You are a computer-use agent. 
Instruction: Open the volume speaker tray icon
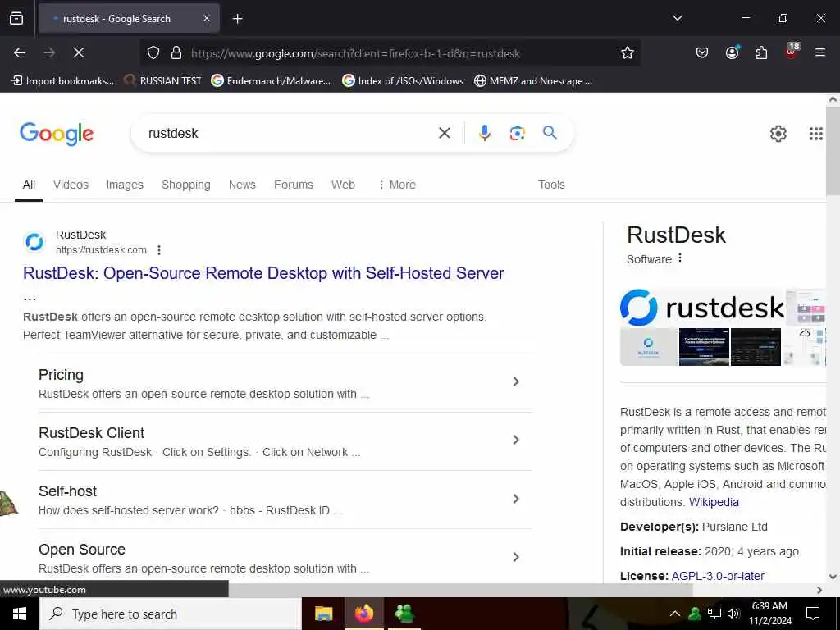point(733,614)
